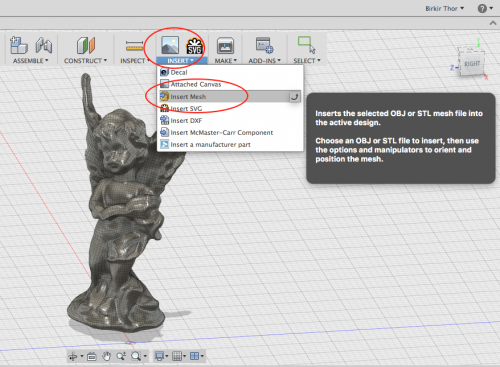Click the Construct plane icon

tap(86, 45)
